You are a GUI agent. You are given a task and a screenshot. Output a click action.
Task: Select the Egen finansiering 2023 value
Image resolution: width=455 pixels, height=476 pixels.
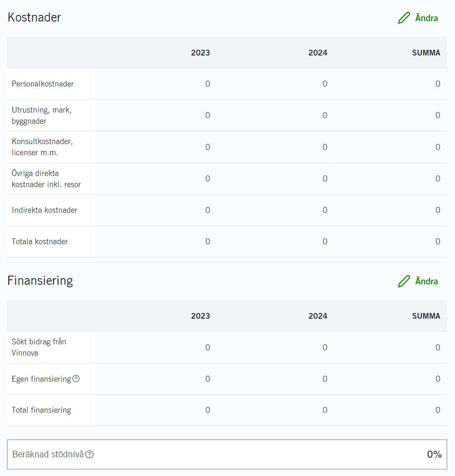click(208, 379)
